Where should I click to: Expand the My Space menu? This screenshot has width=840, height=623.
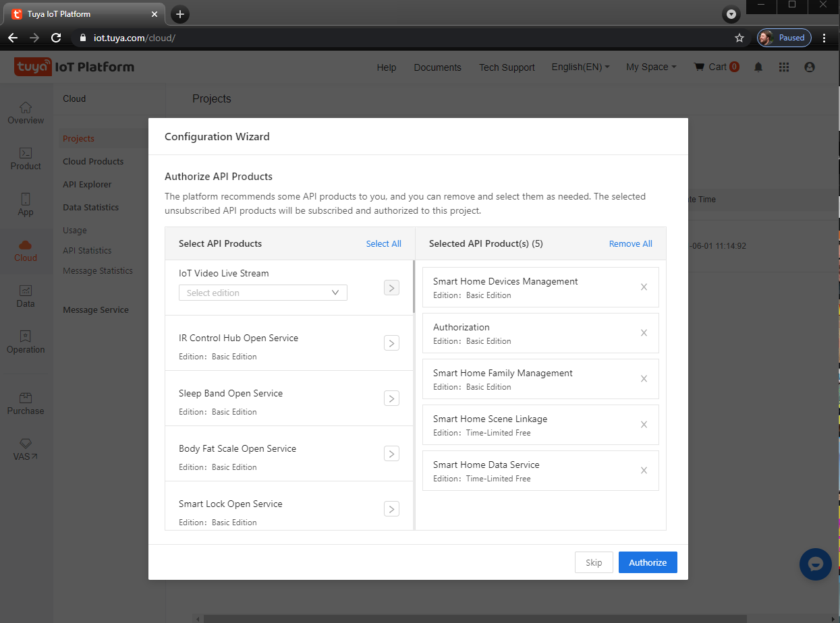point(651,67)
